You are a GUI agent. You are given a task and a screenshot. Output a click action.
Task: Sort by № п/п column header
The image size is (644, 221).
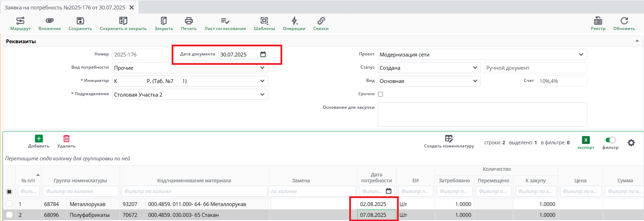[28, 181]
